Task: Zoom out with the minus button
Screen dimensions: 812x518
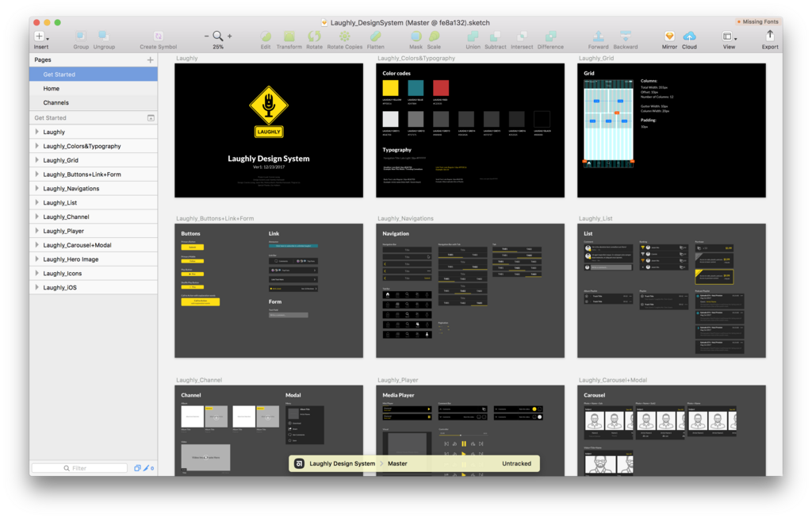Action: [x=206, y=36]
